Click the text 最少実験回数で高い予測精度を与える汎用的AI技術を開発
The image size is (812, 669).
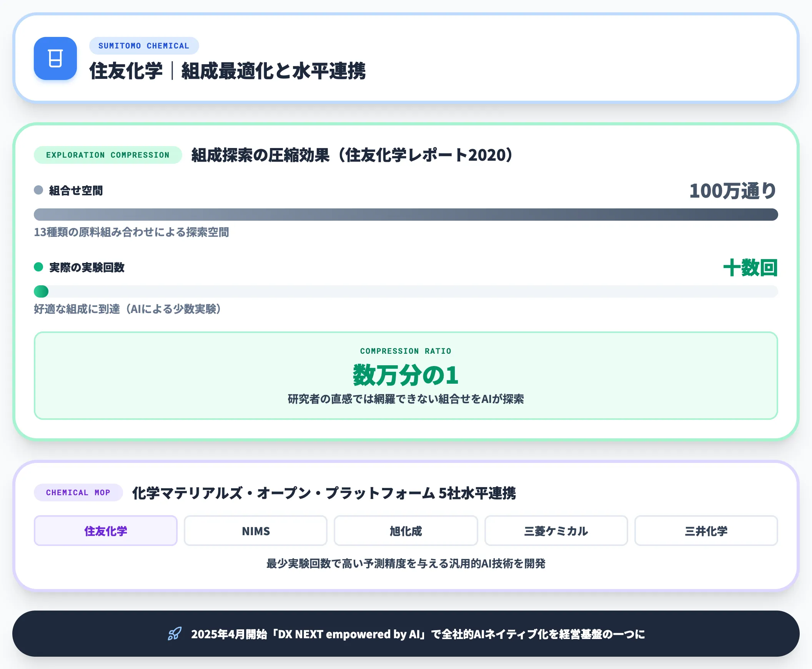[x=406, y=563]
